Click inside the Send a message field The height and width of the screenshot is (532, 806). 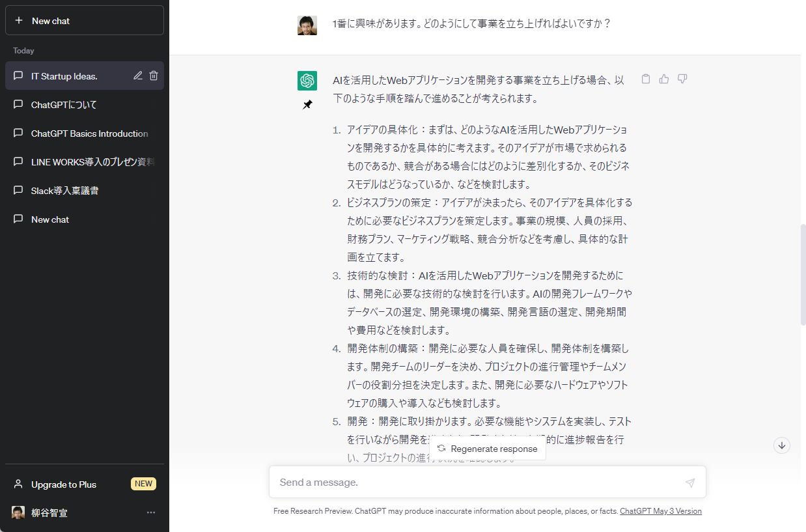(456, 482)
